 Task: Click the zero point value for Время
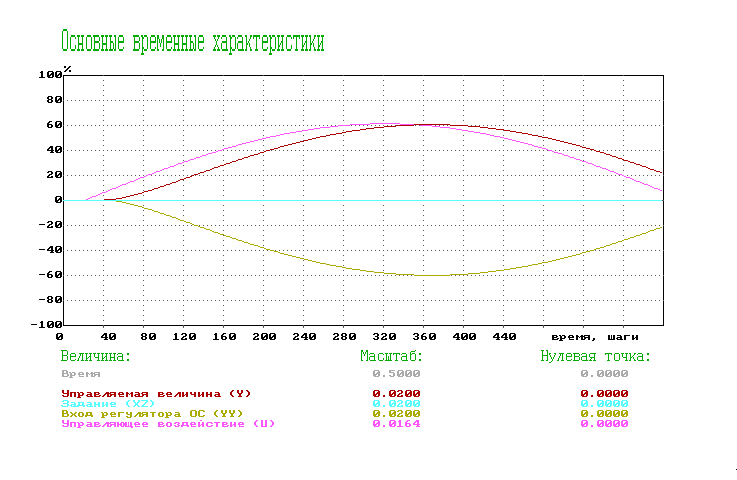pyautogui.click(x=604, y=373)
